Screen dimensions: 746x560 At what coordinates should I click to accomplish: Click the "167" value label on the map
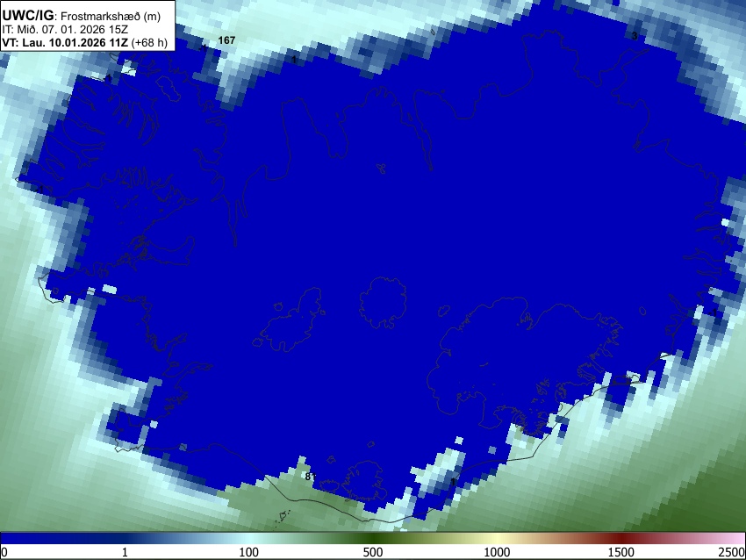(x=226, y=40)
